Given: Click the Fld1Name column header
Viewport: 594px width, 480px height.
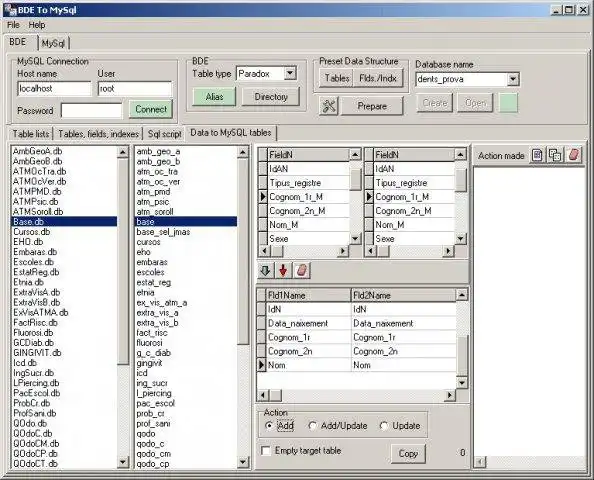Looking at the screenshot, I should (x=309, y=295).
